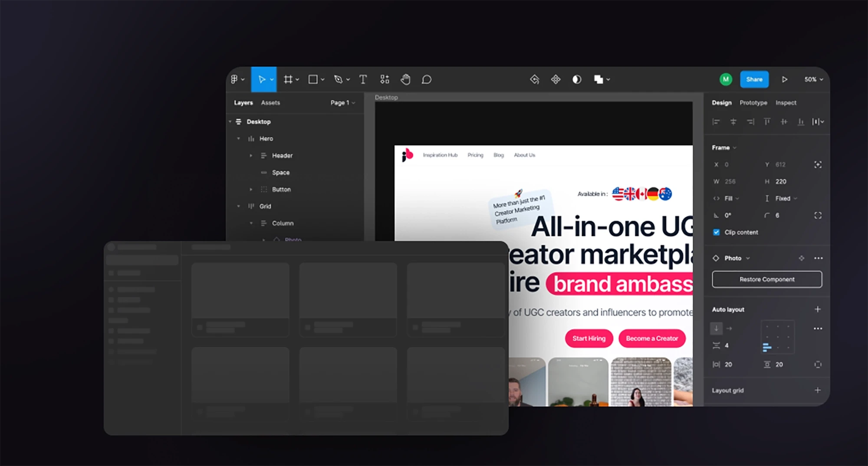Select the Hand tool
868x466 pixels.
click(x=405, y=79)
